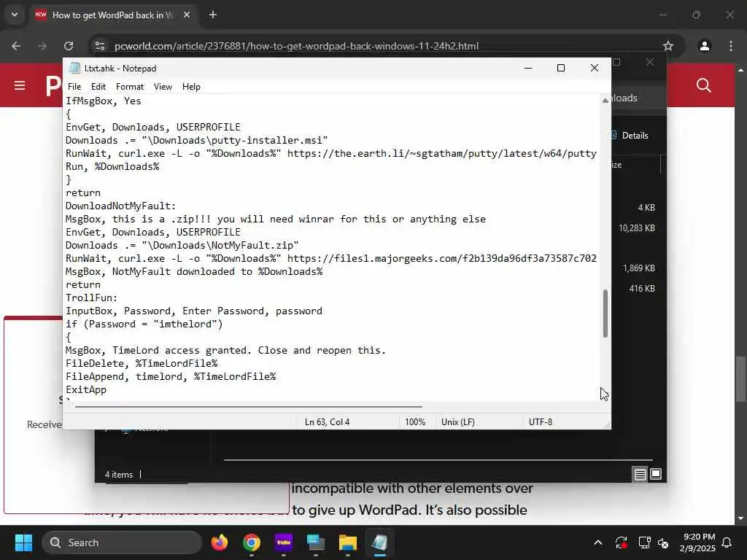
Task: Open Firefox from the taskbar
Action: point(220,542)
